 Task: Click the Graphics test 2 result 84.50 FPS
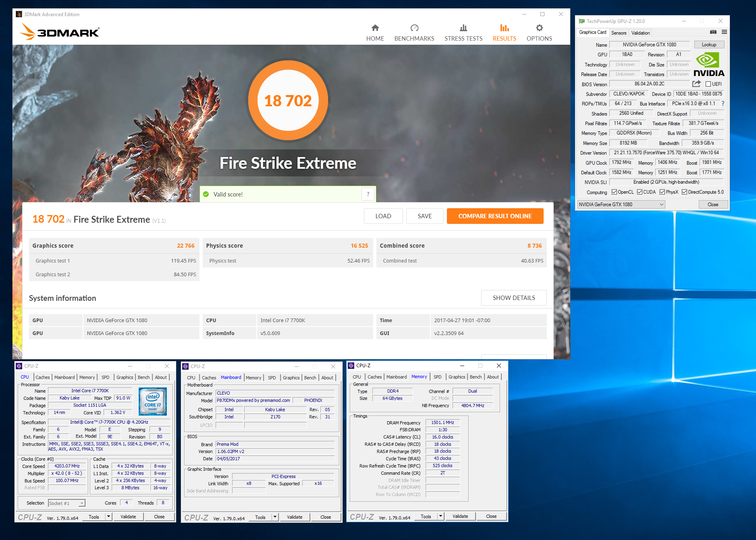185,275
